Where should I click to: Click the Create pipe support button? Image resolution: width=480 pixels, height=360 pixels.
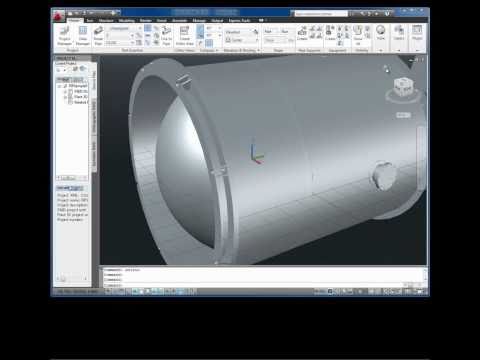coord(302,33)
